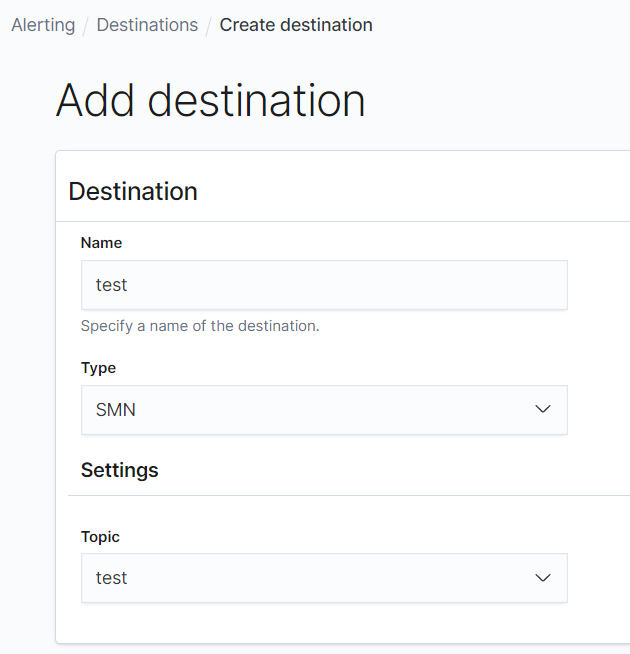Viewport: 630px width, 654px height.
Task: Click the Settings section heading
Action: click(119, 469)
